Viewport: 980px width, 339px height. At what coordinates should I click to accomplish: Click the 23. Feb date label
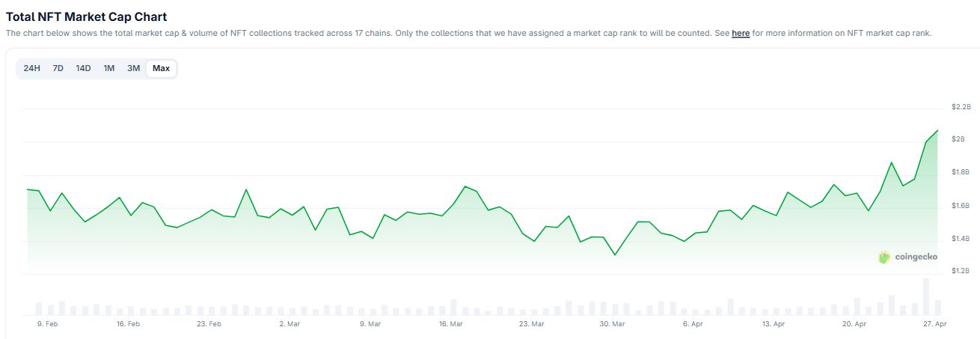209,325
